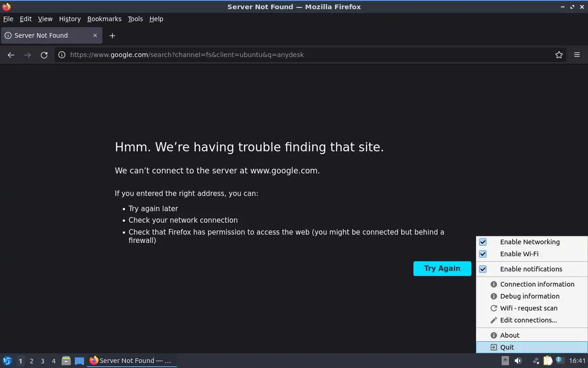Click the back arrow navigation button
Image resolution: width=588 pixels, height=368 pixels.
tap(11, 55)
